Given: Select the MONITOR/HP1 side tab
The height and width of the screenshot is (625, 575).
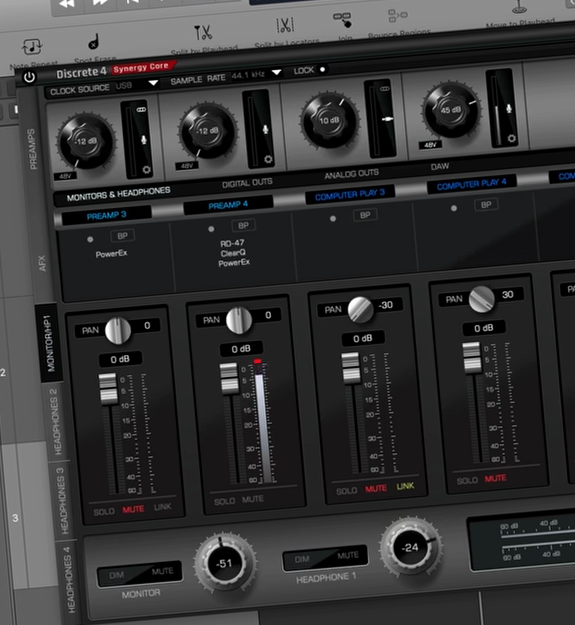Looking at the screenshot, I should click(x=48, y=344).
